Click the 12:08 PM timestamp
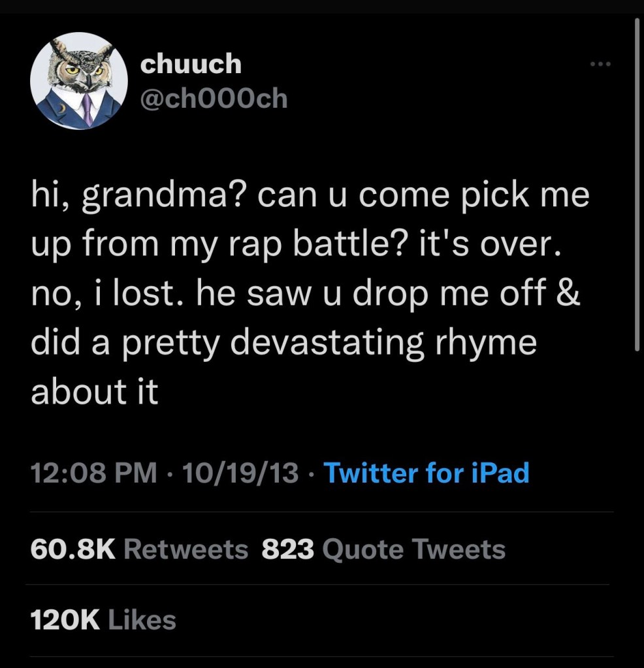This screenshot has width=644, height=668. 95,472
